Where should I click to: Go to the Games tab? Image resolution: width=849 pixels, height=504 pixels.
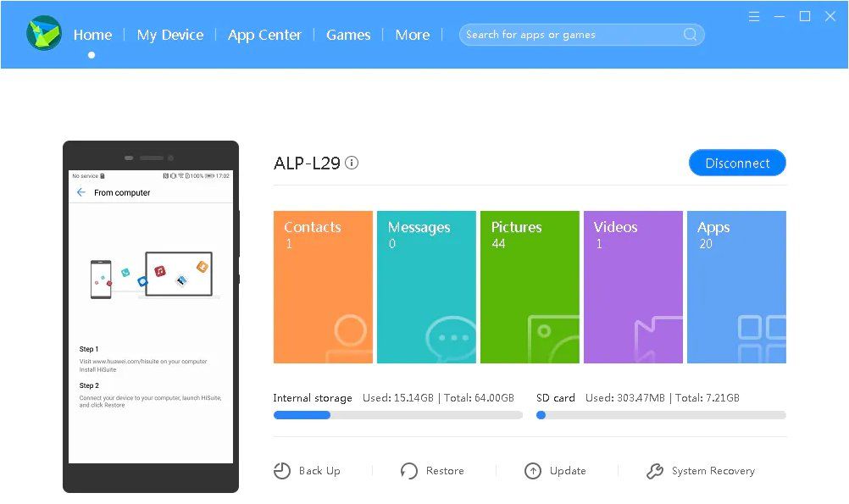click(x=348, y=35)
